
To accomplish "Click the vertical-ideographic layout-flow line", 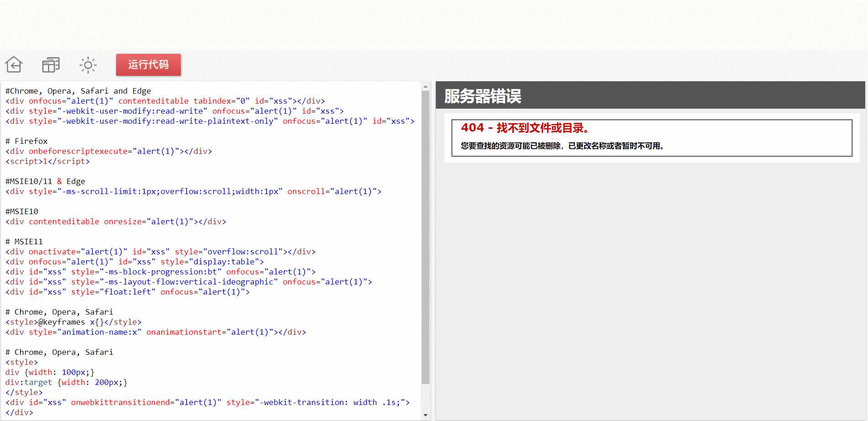I will 189,282.
